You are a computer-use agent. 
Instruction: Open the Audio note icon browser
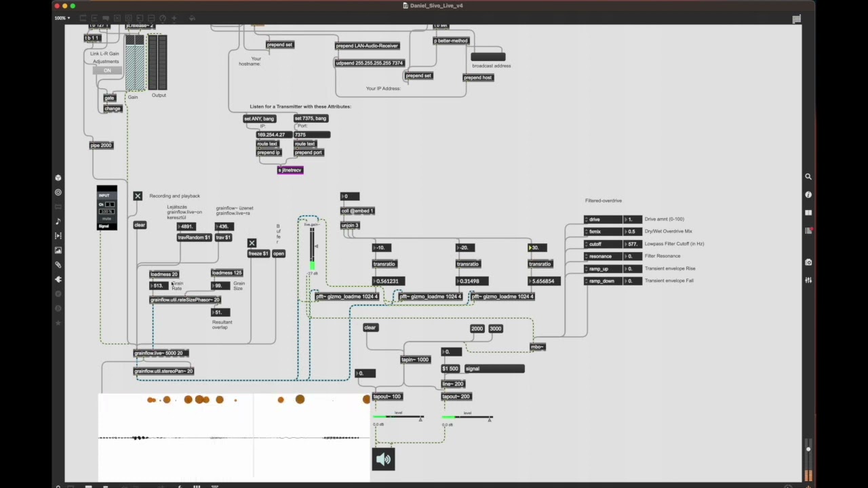click(58, 221)
